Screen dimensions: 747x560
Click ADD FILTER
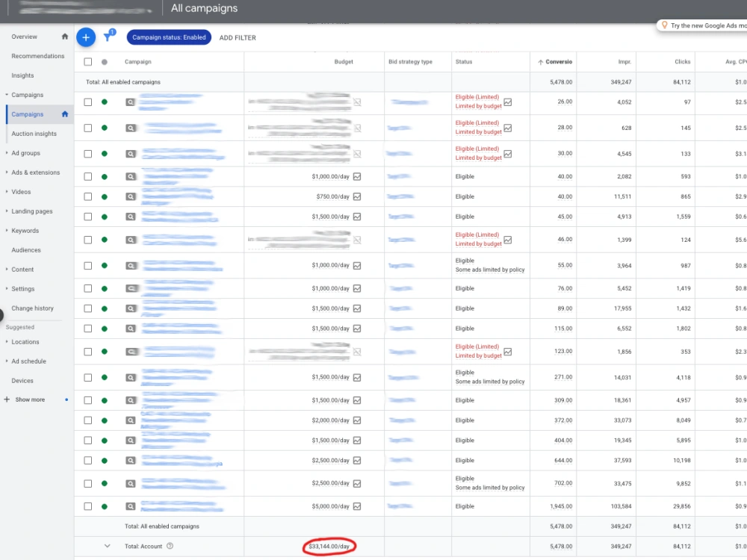click(x=238, y=37)
